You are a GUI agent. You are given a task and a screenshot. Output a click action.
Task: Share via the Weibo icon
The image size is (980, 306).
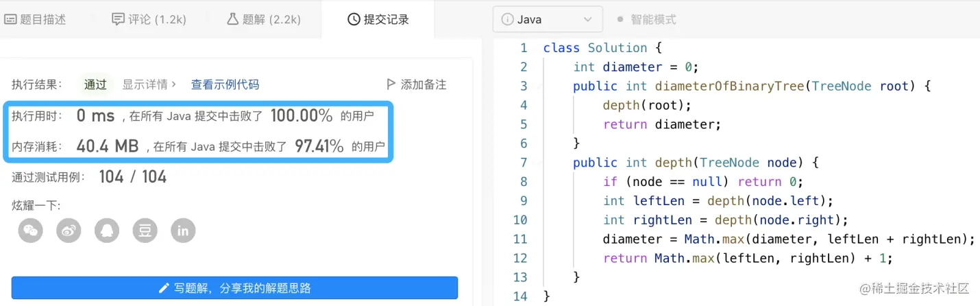click(x=69, y=231)
